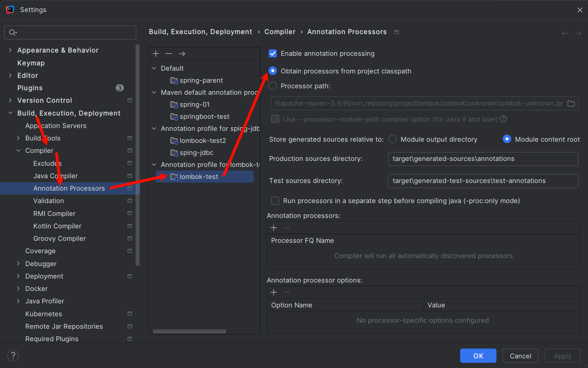The height and width of the screenshot is (368, 588).
Task: Collapse the Compiler tree node
Action: click(18, 150)
